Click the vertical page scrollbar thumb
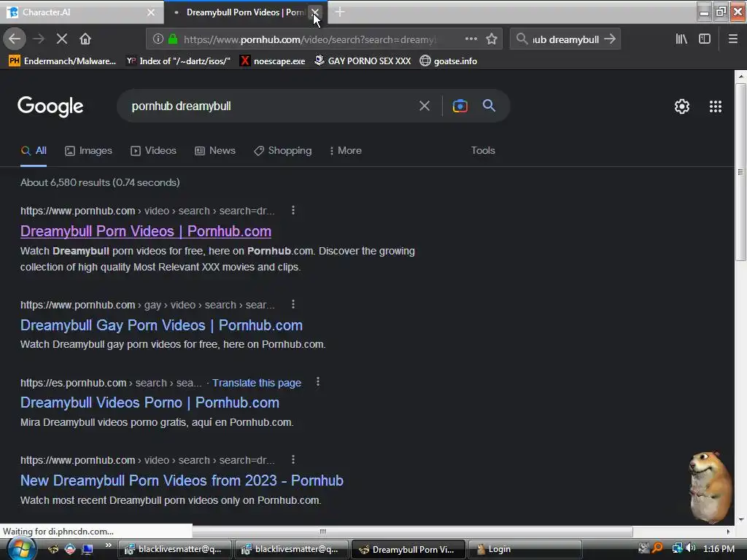The width and height of the screenshot is (747, 560). 740,172
